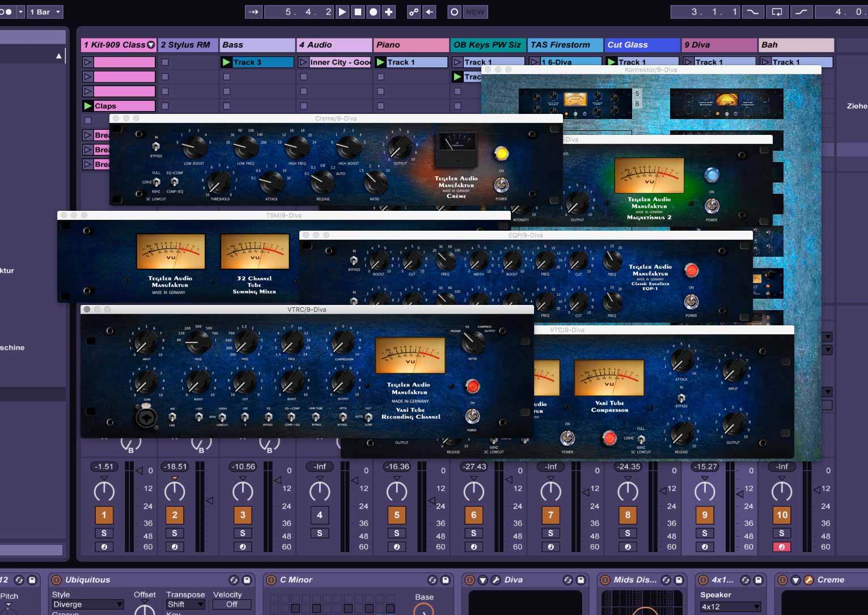This screenshot has width=868, height=615.
Task: Toggle the Velocity Off button in Ubiquitous
Action: coord(232,604)
